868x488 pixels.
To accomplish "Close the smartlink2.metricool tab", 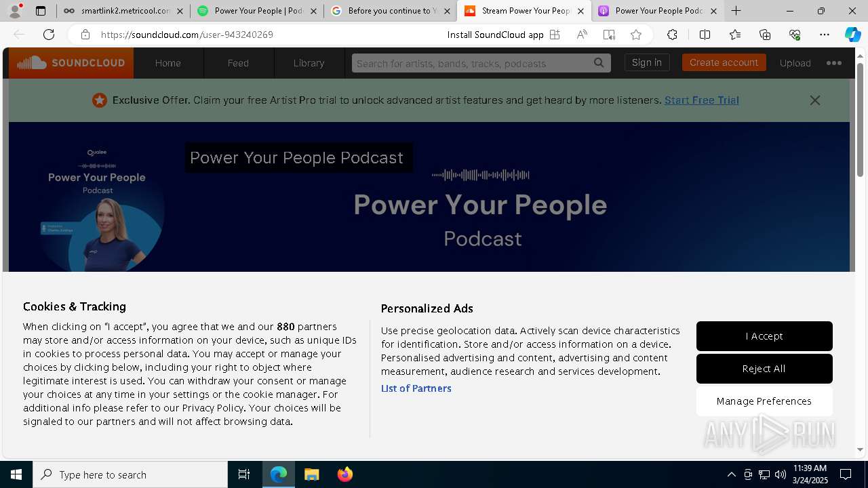I will tap(179, 11).
